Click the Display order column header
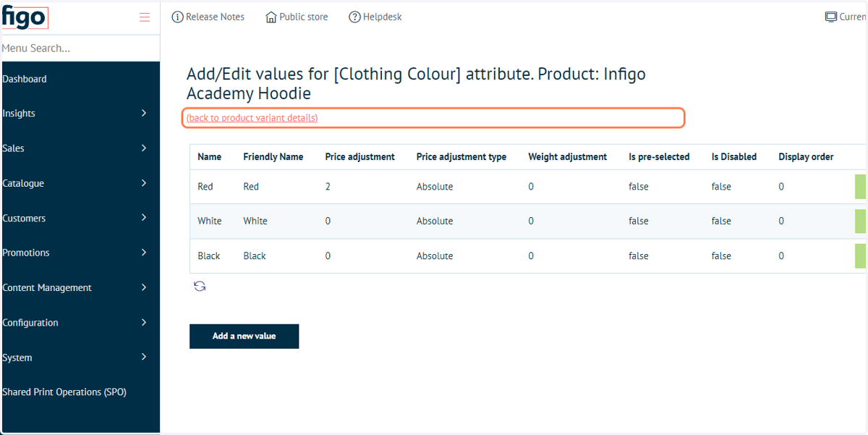Image resolution: width=868 pixels, height=435 pixels. (x=806, y=156)
